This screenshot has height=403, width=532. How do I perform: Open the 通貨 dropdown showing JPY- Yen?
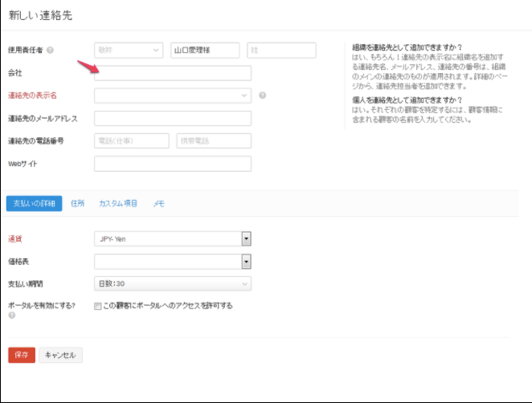173,238
